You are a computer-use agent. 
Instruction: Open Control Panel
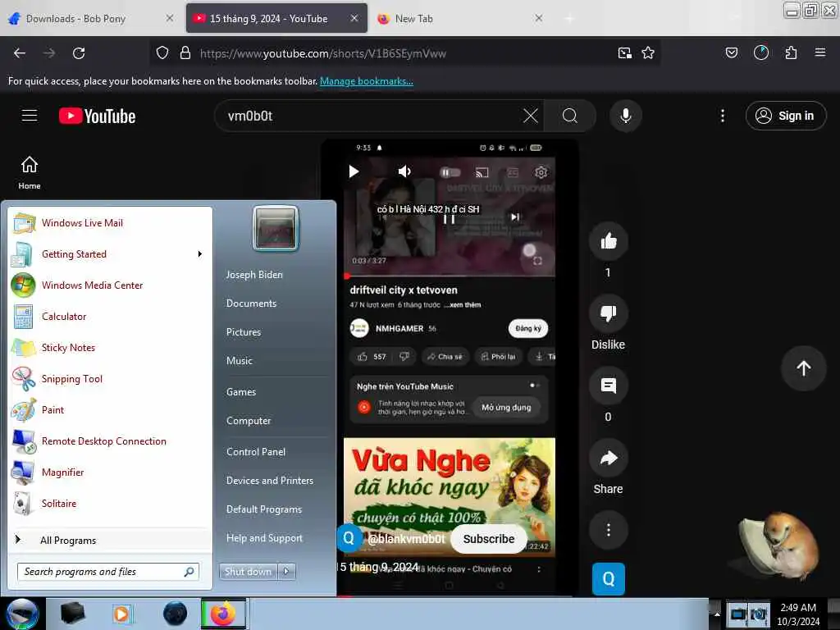click(256, 452)
